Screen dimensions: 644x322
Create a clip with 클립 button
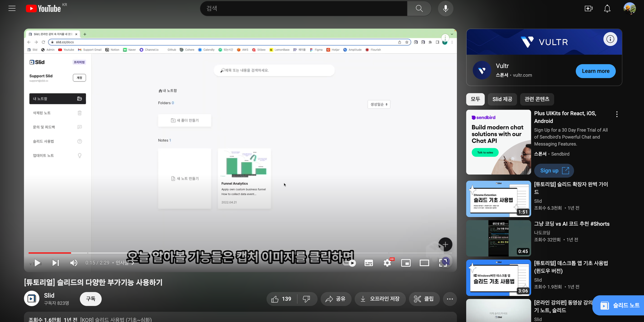[424, 299]
